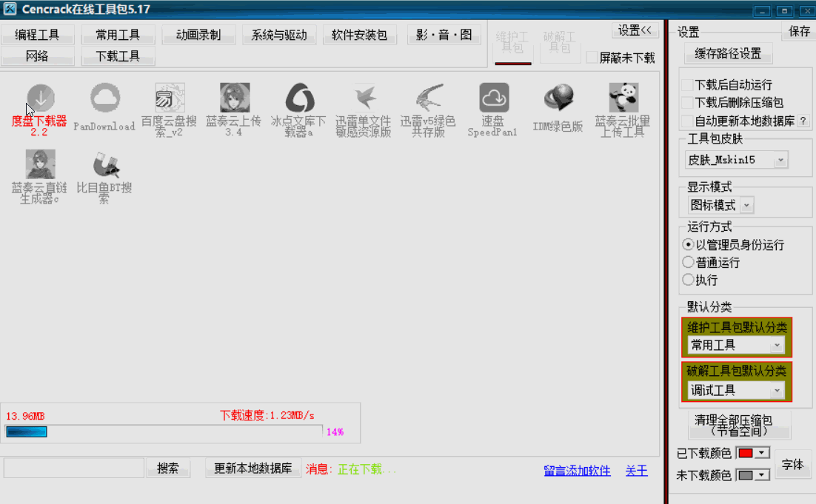This screenshot has height=504, width=816.
Task: Open the 皮肤_Mskin15 skin dropdown
Action: click(736, 160)
